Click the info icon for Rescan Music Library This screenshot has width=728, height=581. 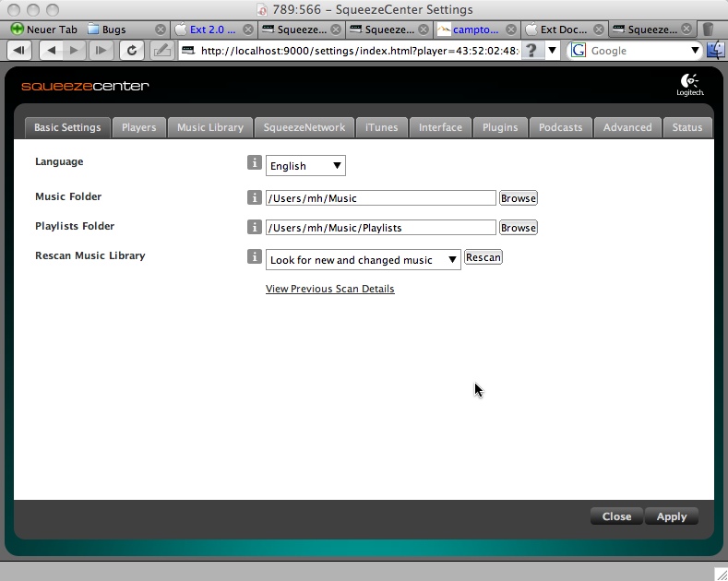[255, 257]
